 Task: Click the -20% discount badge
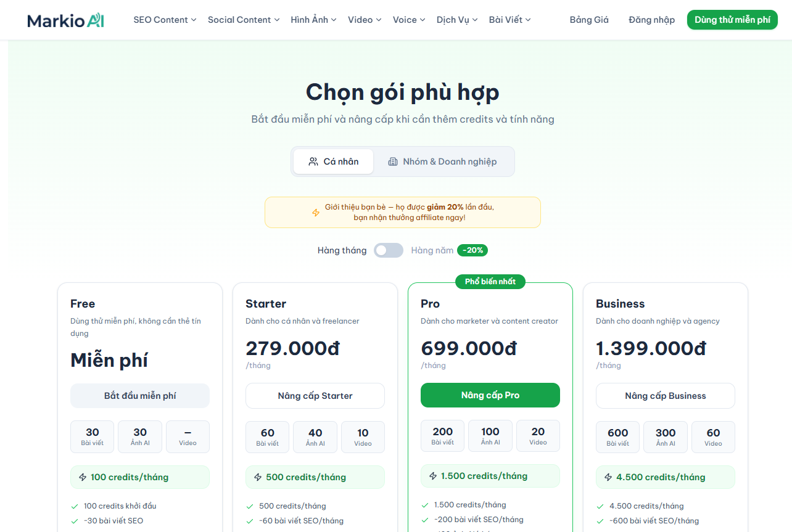tap(472, 250)
